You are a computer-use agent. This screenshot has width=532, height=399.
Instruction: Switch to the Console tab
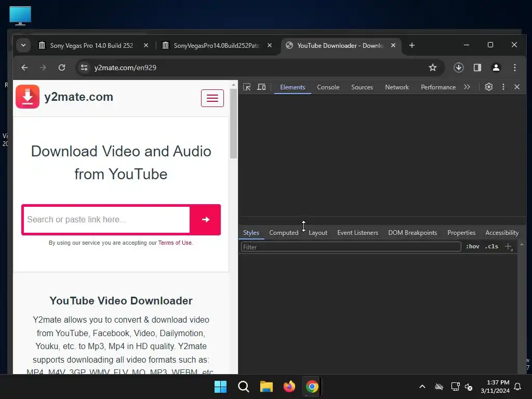(x=328, y=87)
